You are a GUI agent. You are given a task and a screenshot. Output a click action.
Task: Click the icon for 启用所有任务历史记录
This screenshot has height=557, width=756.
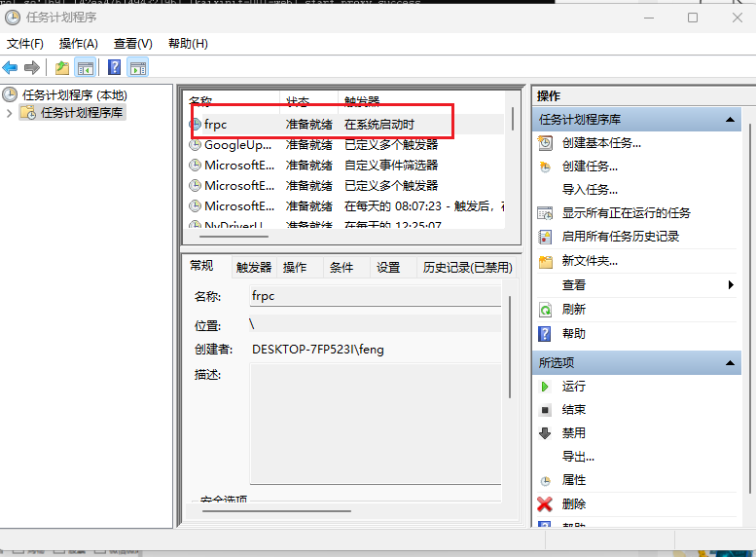545,237
